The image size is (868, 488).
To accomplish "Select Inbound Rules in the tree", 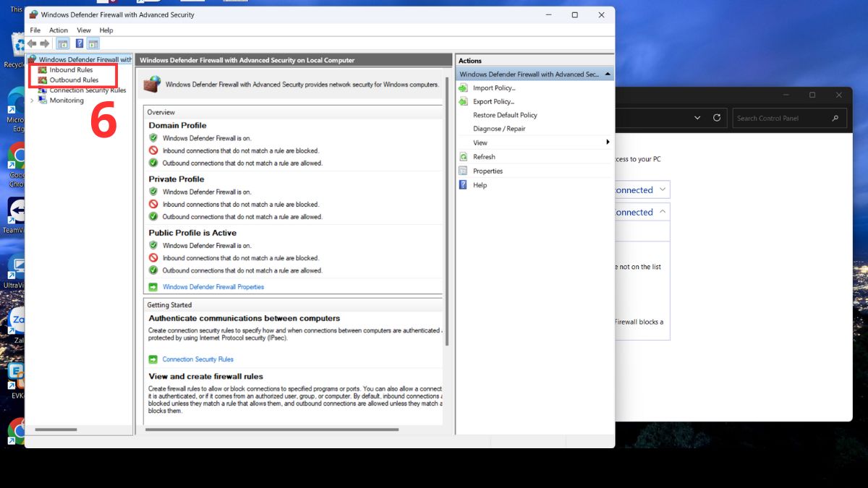I will click(71, 70).
